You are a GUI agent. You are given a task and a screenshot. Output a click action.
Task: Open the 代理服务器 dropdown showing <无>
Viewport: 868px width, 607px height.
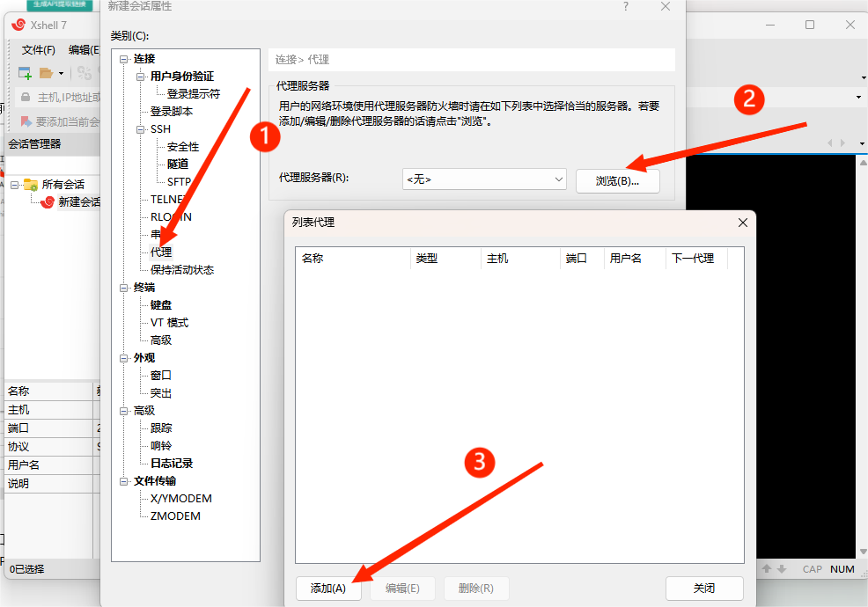pos(484,179)
